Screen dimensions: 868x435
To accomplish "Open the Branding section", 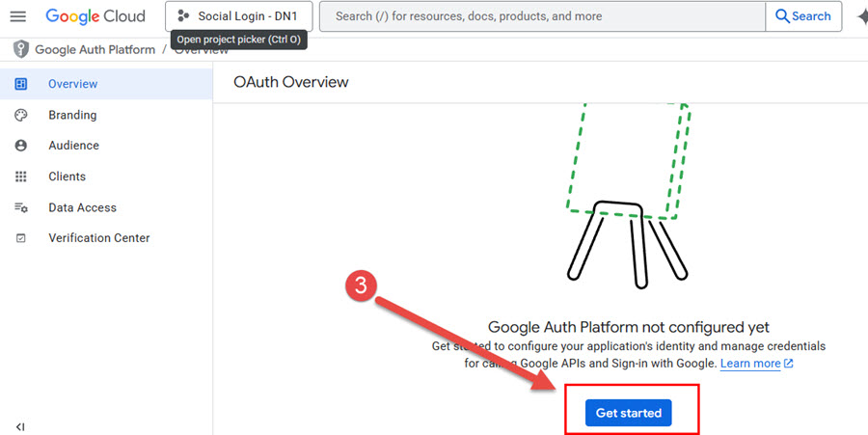I will tap(72, 115).
